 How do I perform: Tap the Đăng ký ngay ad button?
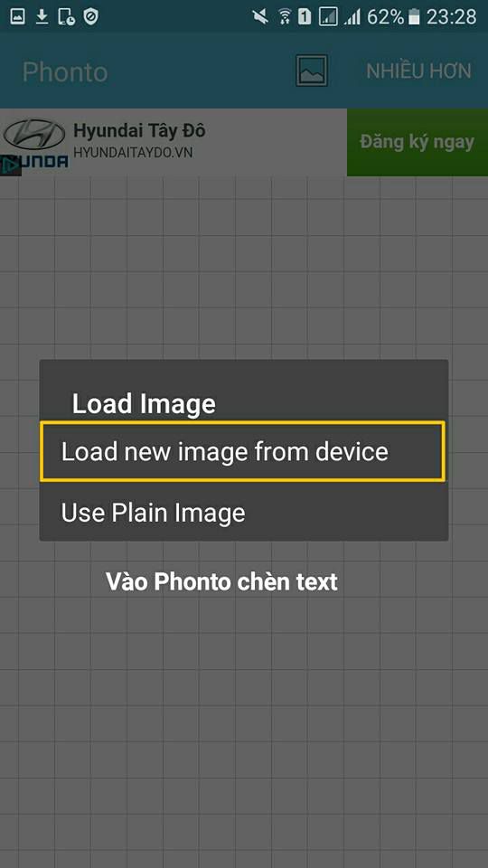(418, 142)
